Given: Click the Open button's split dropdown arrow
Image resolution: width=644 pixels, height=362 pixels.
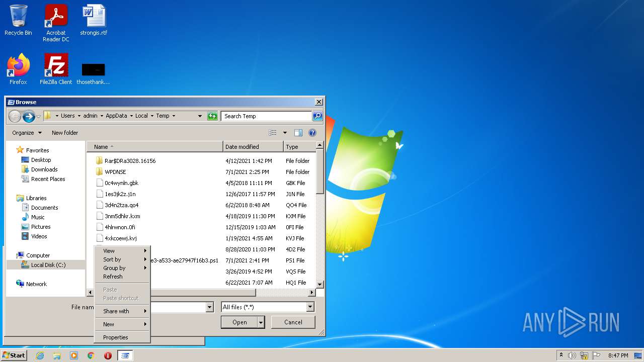Looking at the screenshot, I should (x=261, y=322).
